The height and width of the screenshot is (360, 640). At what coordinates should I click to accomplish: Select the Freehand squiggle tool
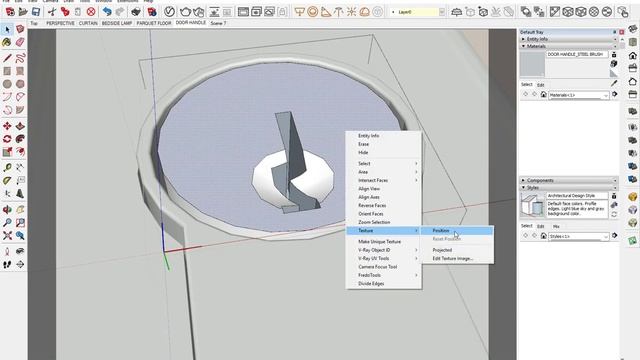click(20, 58)
